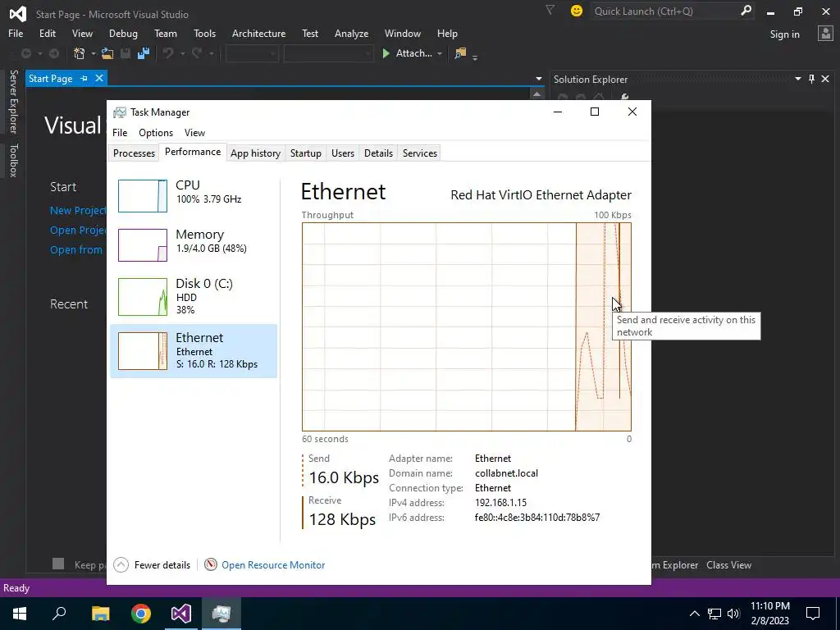Click the Open File toolbar icon
The image size is (840, 630).
[107, 53]
